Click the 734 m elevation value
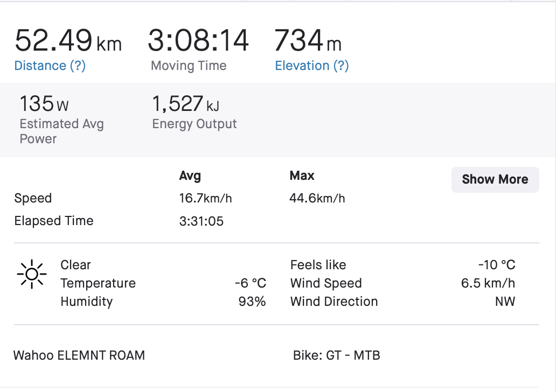 click(x=308, y=40)
